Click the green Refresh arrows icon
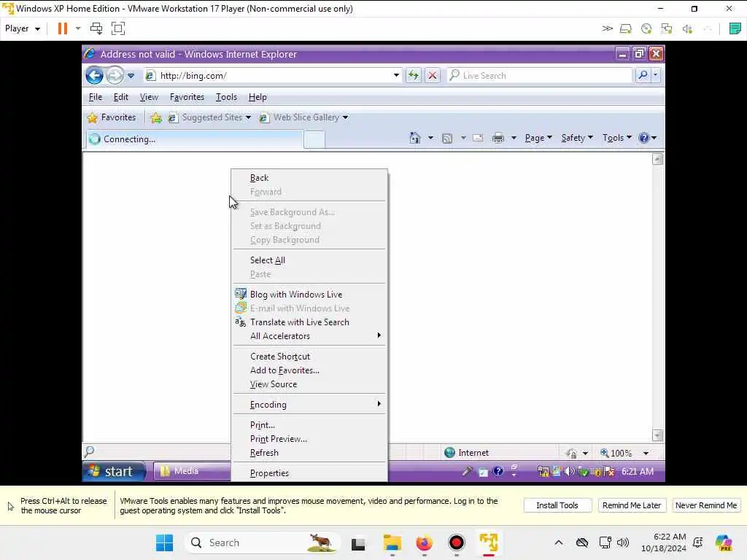The image size is (747, 560). point(413,75)
